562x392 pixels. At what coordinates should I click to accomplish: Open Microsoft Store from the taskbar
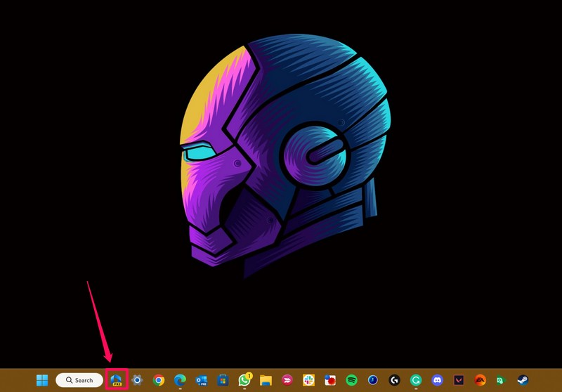pyautogui.click(x=223, y=380)
